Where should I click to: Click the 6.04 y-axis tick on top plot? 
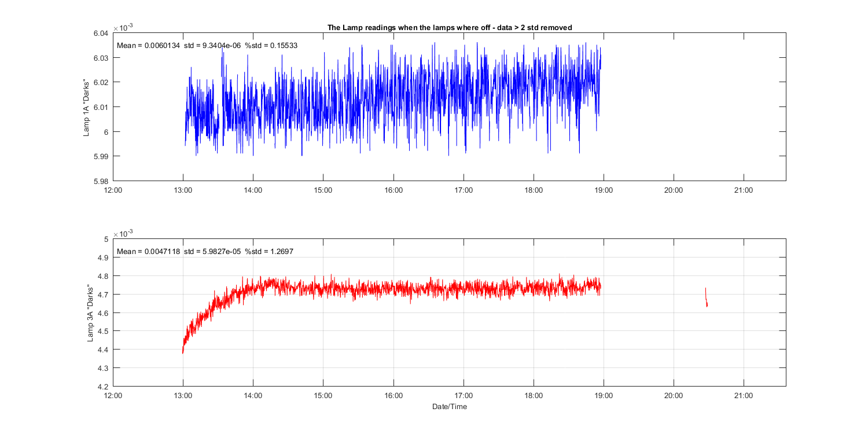click(101, 34)
